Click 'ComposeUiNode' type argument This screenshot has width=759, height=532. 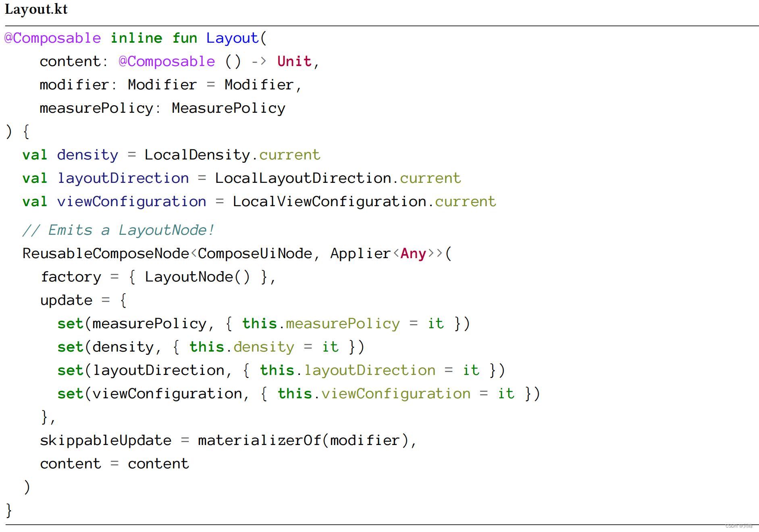tap(255, 254)
